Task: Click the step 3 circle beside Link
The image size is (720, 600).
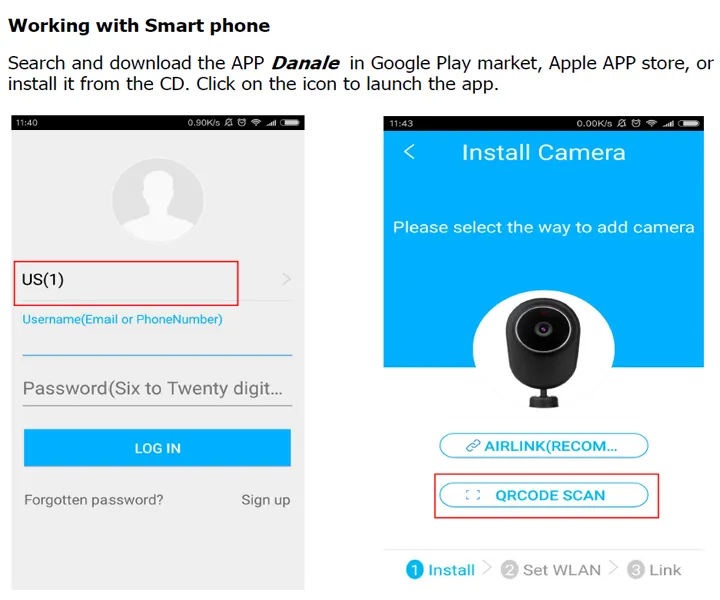Action: tap(636, 570)
